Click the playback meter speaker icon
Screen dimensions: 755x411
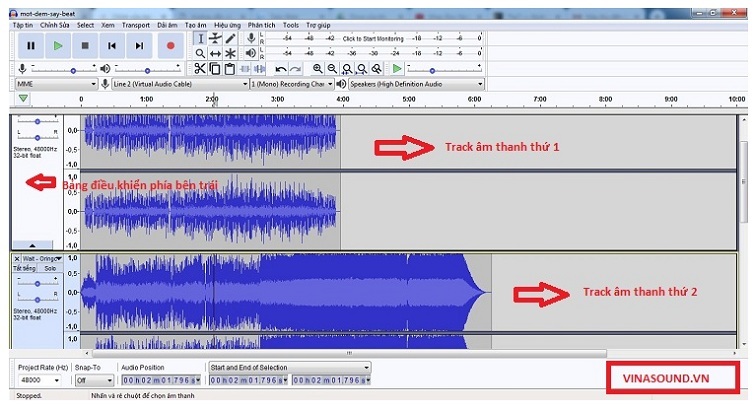point(251,53)
